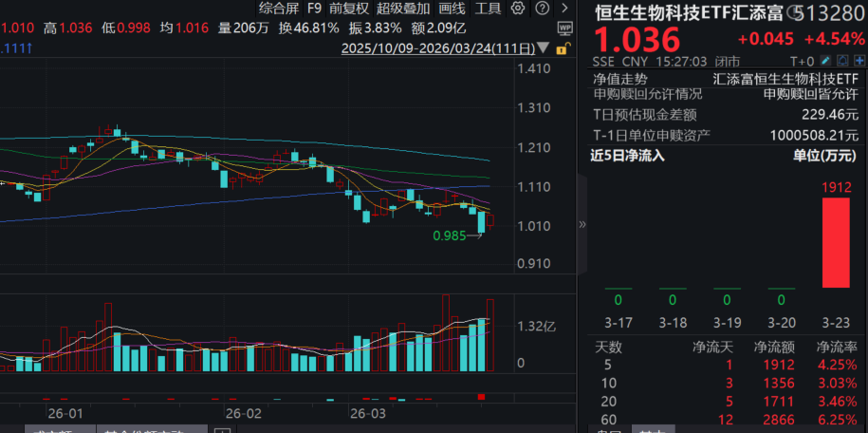Click the WP monitor icon

tap(565, 27)
